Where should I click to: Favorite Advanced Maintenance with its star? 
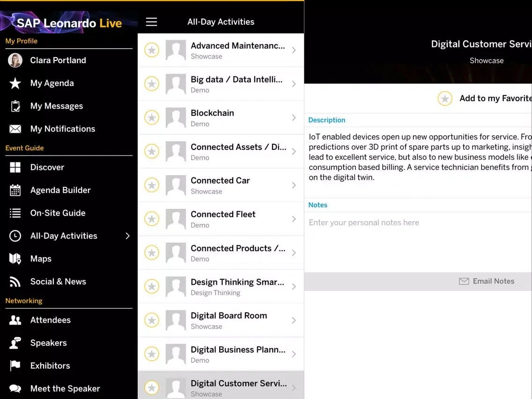click(152, 50)
